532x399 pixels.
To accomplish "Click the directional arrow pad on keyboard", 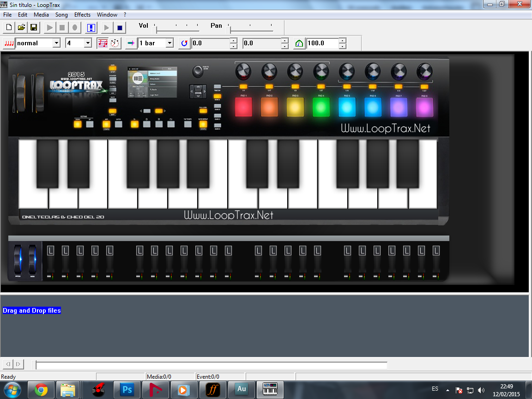I will [198, 91].
